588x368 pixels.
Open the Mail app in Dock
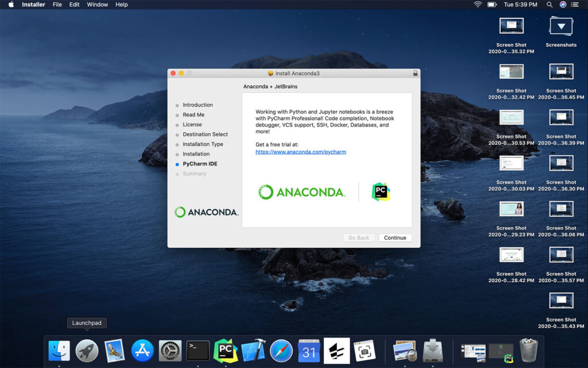[114, 351]
